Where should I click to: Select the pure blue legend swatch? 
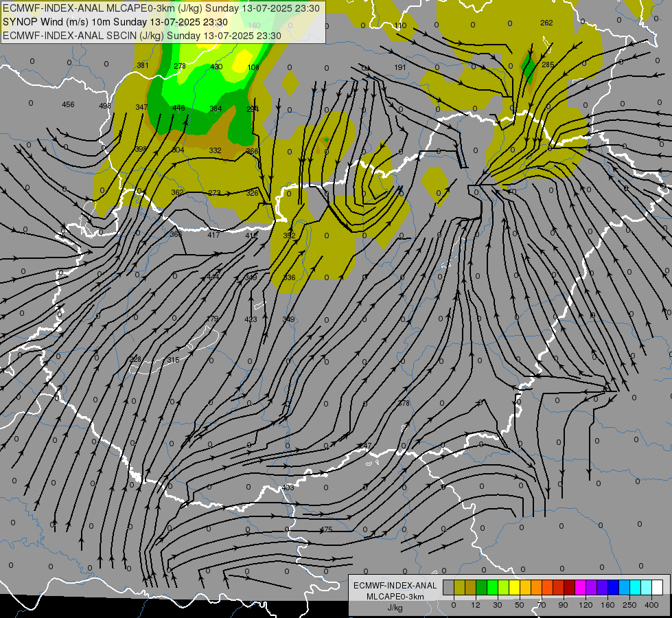tap(613, 588)
